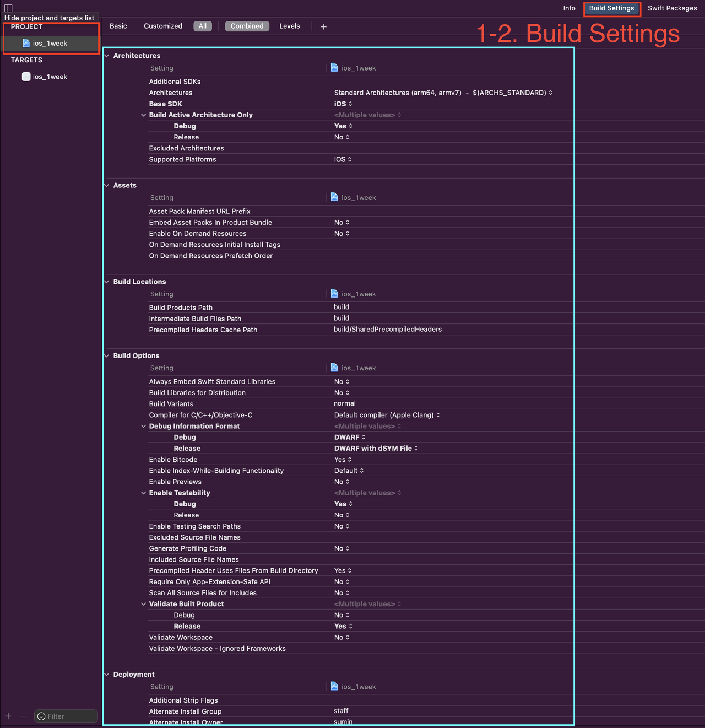Open the Info tab
Screen dimensions: 705x728
click(569, 8)
